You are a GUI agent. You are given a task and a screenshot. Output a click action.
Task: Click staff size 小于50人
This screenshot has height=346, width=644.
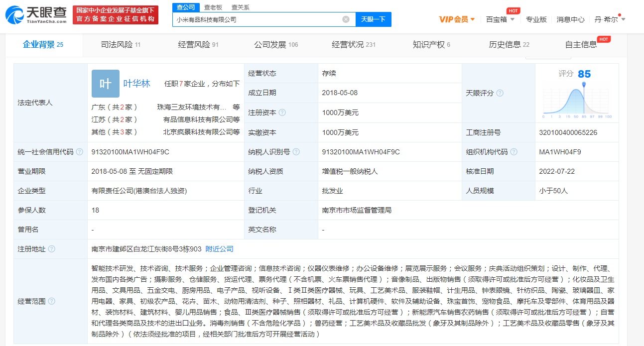tap(553, 191)
